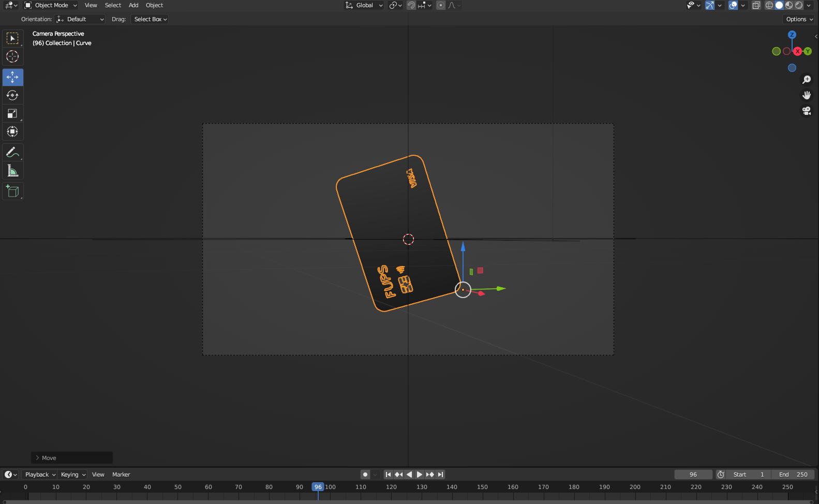The image size is (819, 504).
Task: Open the Object menu
Action: (x=154, y=5)
